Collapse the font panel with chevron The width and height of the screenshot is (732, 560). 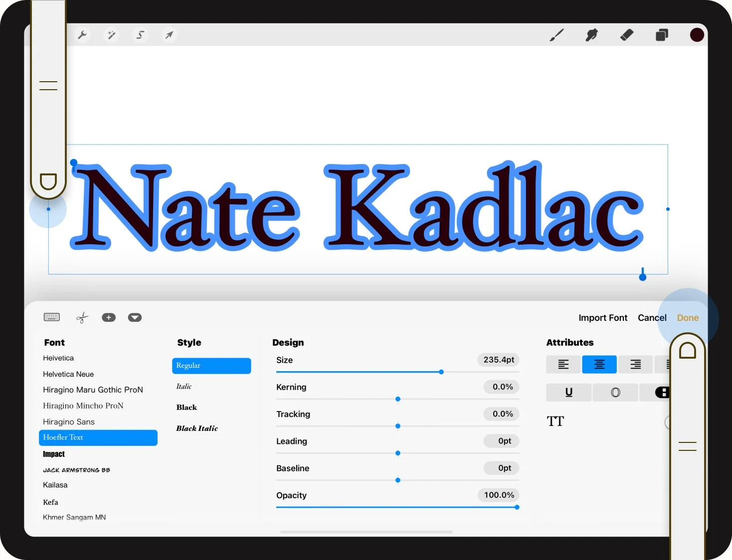click(135, 317)
